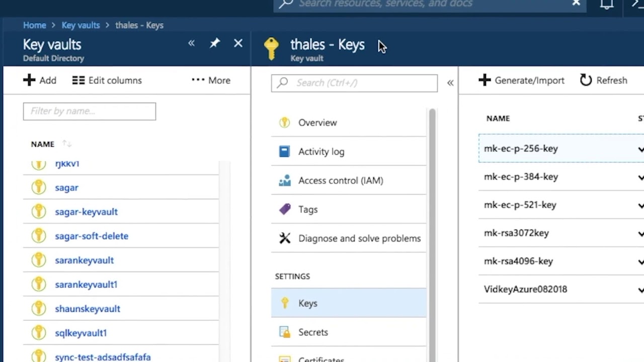
Task: Refresh the keys list
Action: tap(603, 80)
